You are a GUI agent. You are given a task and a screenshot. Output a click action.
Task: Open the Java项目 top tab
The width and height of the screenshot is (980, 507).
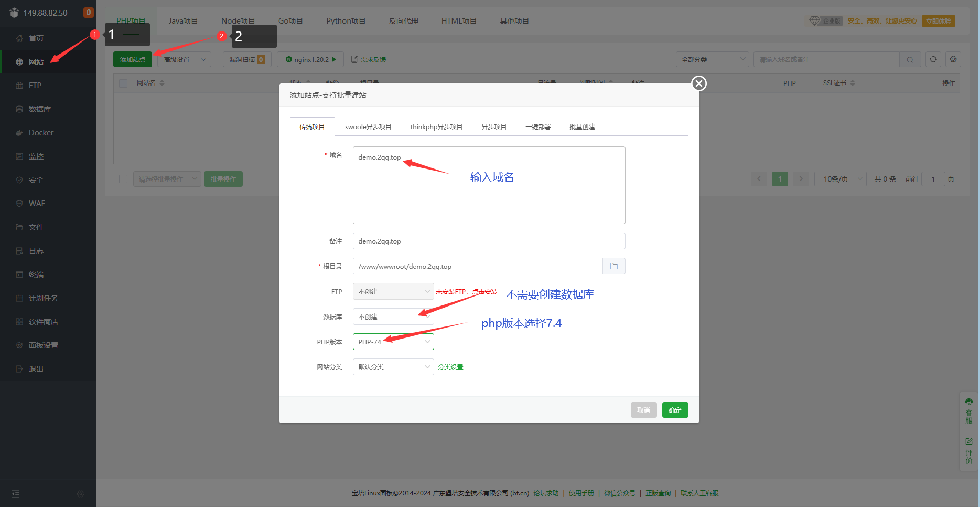[183, 21]
